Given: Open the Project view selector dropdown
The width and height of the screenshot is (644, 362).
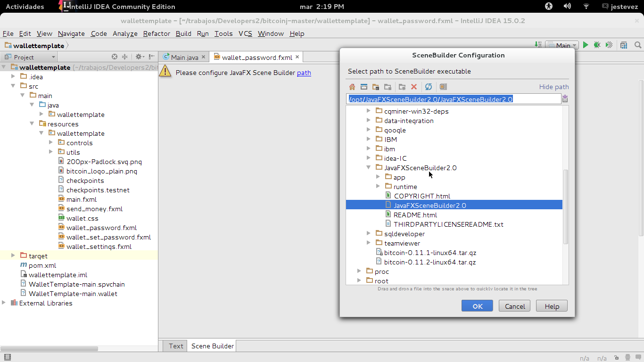Looking at the screenshot, I should click(29, 57).
